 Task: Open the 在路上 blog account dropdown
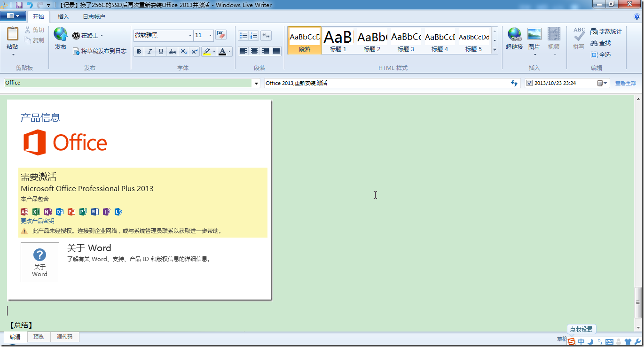click(x=88, y=35)
